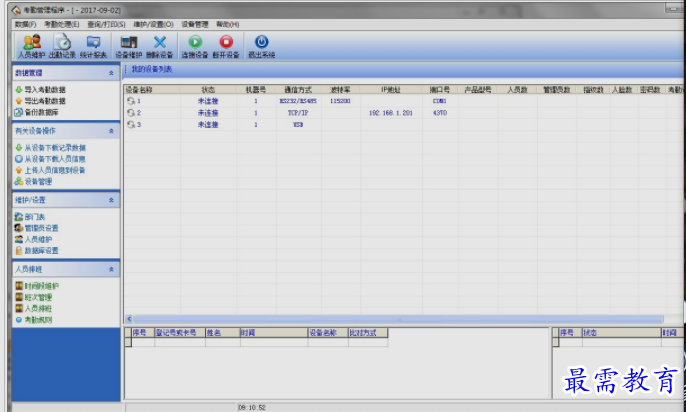Click the 备份数据库 sidebar link

(x=42, y=112)
